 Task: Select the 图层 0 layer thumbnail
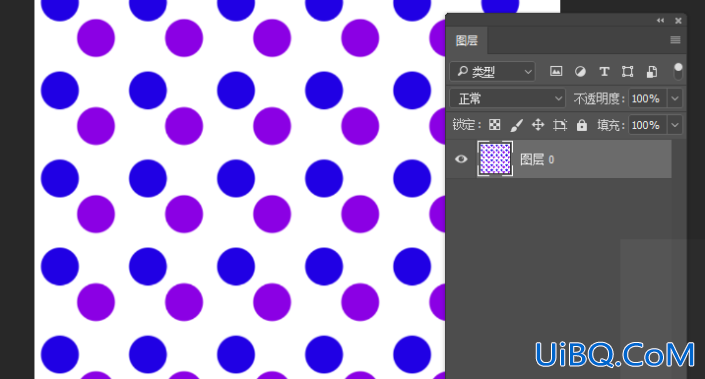click(495, 158)
